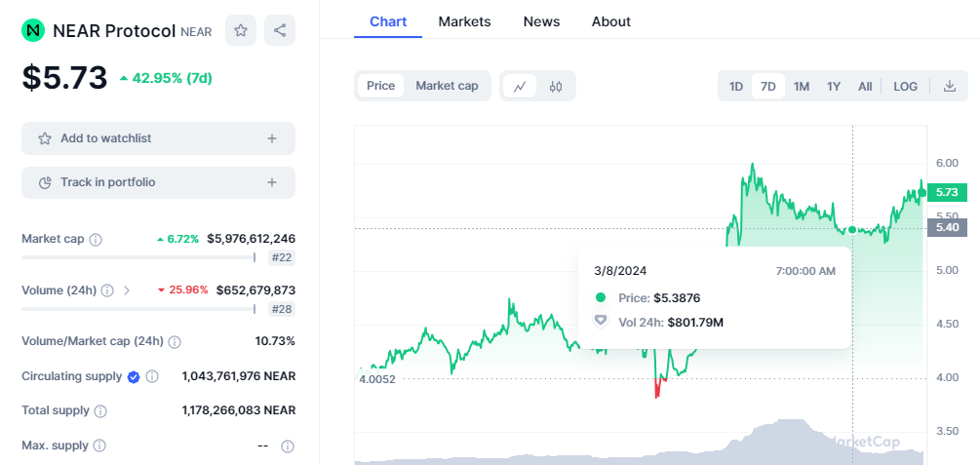980x465 pixels.
Task: Set chart range to 7D
Action: (x=768, y=86)
